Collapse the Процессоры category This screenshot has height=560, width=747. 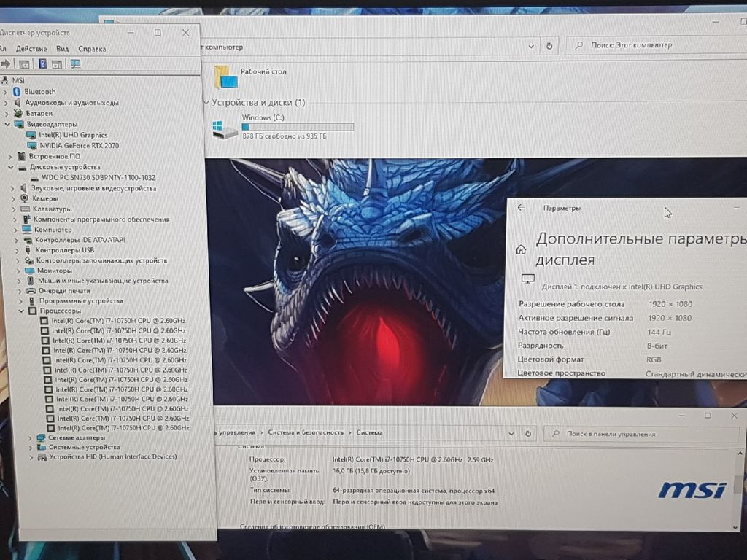[x=23, y=311]
